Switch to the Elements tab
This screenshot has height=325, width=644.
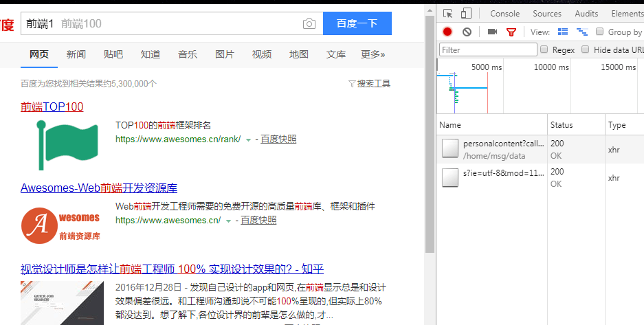pyautogui.click(x=628, y=14)
